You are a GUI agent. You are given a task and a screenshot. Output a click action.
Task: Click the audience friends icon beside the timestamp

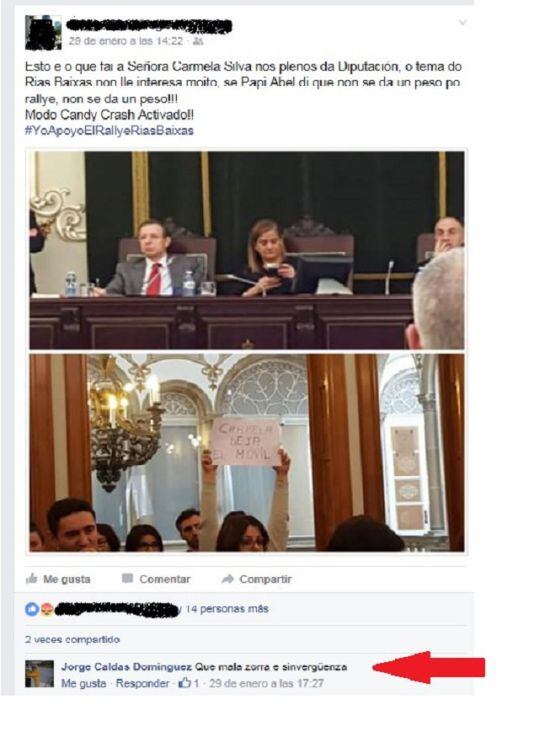point(198,41)
